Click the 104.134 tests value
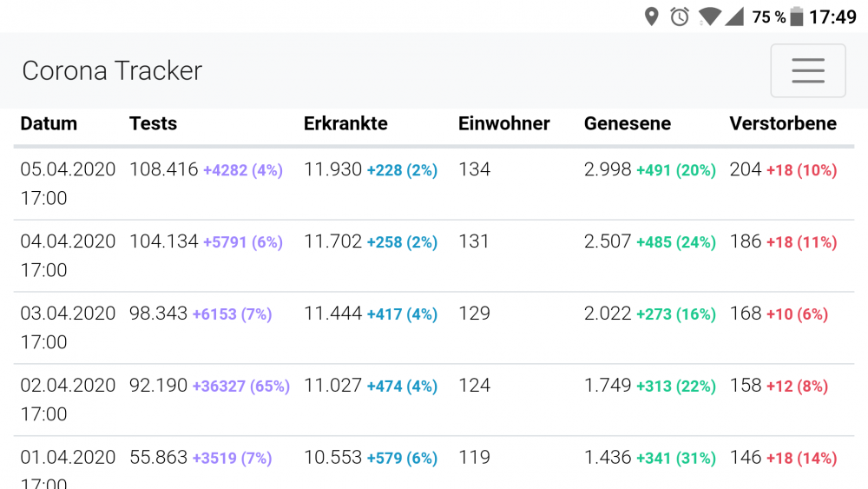 [164, 241]
